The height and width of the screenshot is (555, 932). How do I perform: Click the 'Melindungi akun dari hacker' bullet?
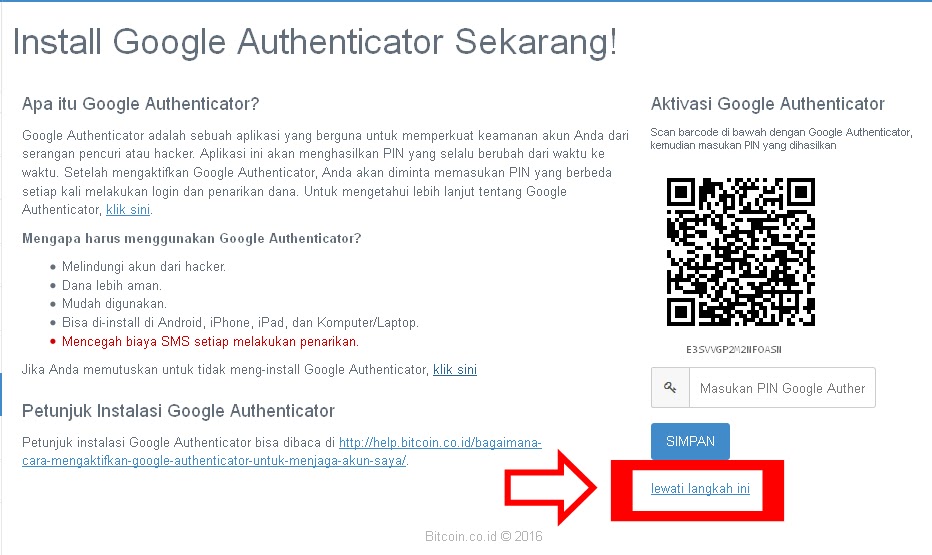[x=144, y=267]
